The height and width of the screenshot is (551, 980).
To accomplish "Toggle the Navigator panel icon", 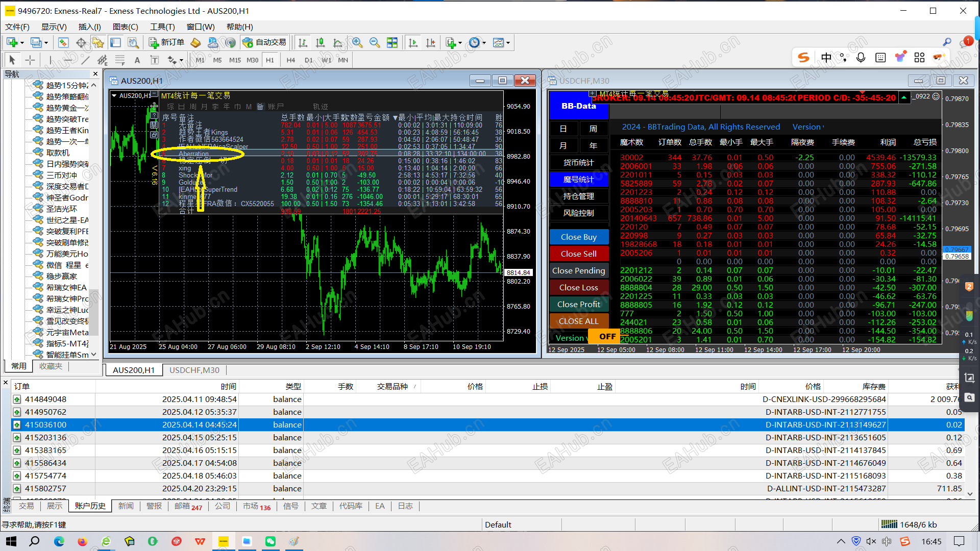I will [98, 43].
